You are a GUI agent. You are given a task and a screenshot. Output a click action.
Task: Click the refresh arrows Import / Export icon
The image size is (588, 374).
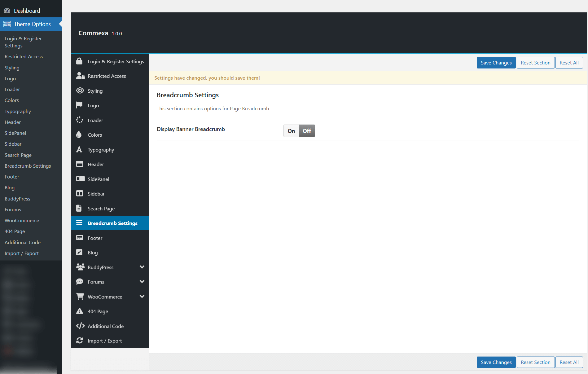coord(80,341)
